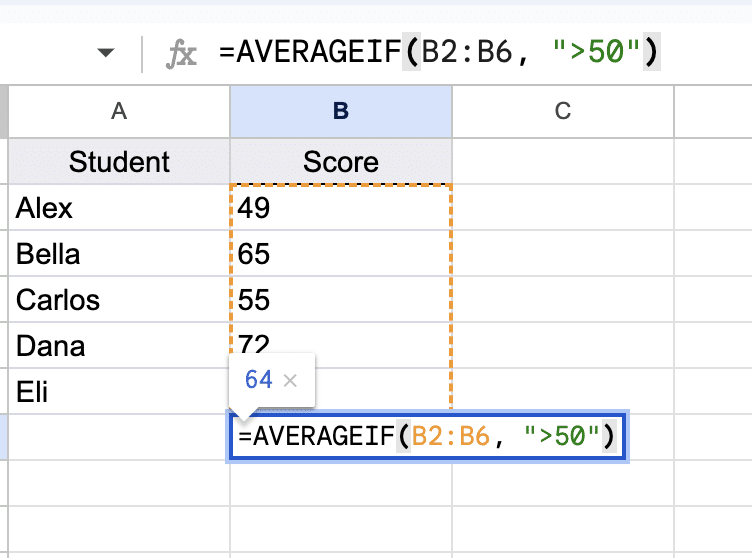
Task: Select the cell containing Alex
Action: point(119,208)
